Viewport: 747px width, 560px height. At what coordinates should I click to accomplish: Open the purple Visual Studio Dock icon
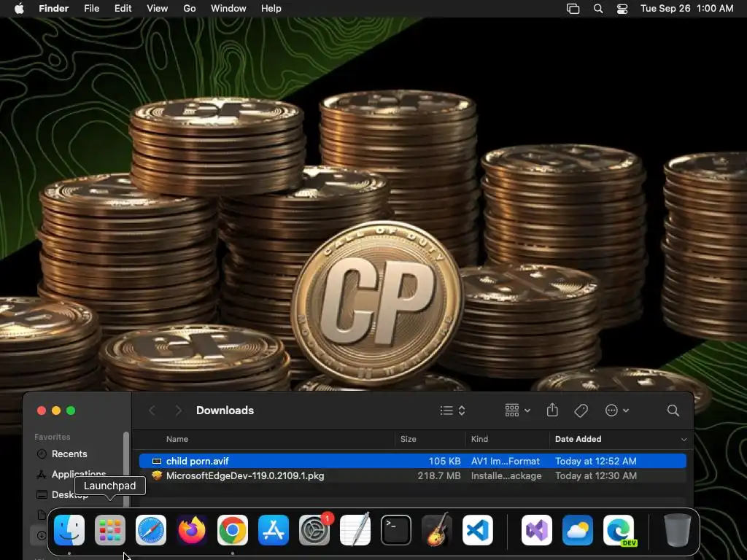click(x=537, y=530)
